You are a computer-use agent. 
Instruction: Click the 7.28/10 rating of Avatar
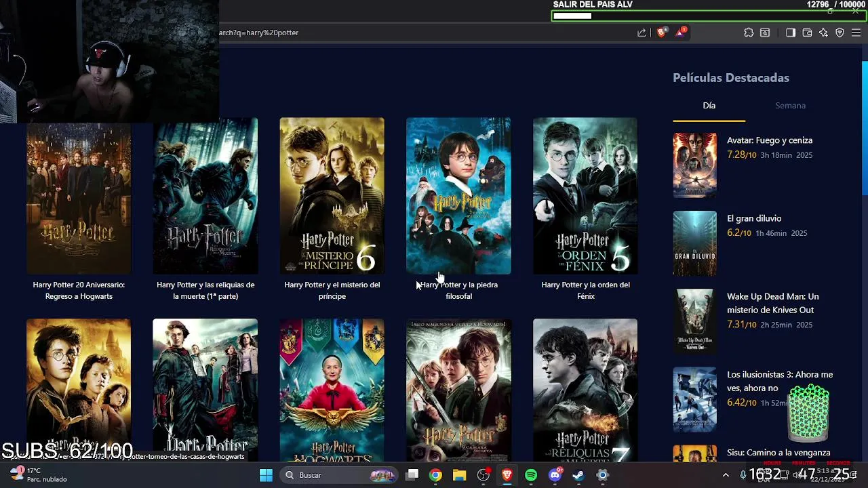[x=741, y=155]
